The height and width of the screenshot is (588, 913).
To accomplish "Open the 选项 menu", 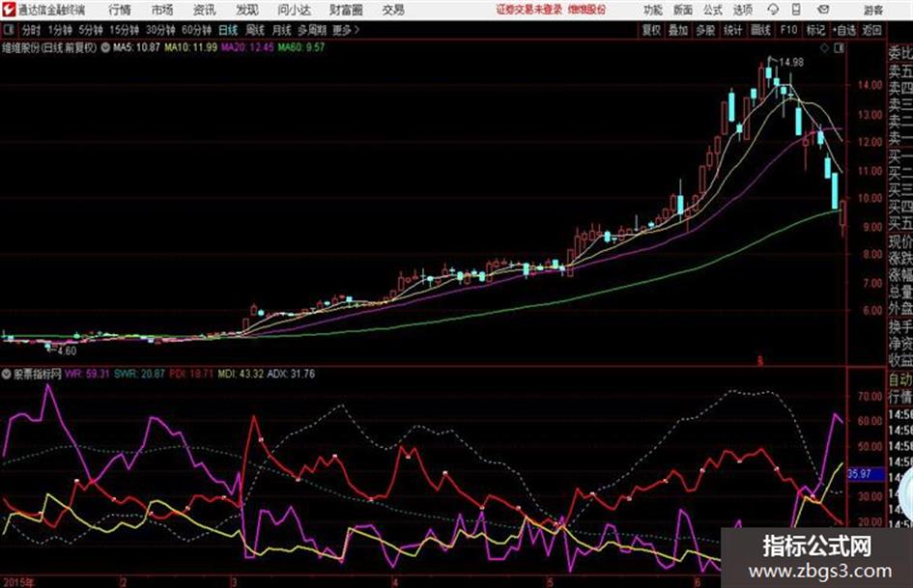I will click(x=743, y=10).
